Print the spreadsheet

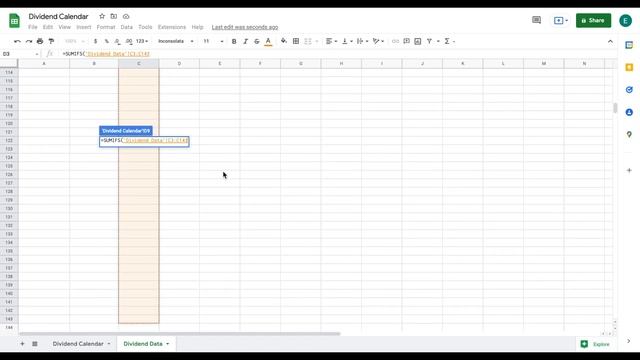[x=40, y=41]
